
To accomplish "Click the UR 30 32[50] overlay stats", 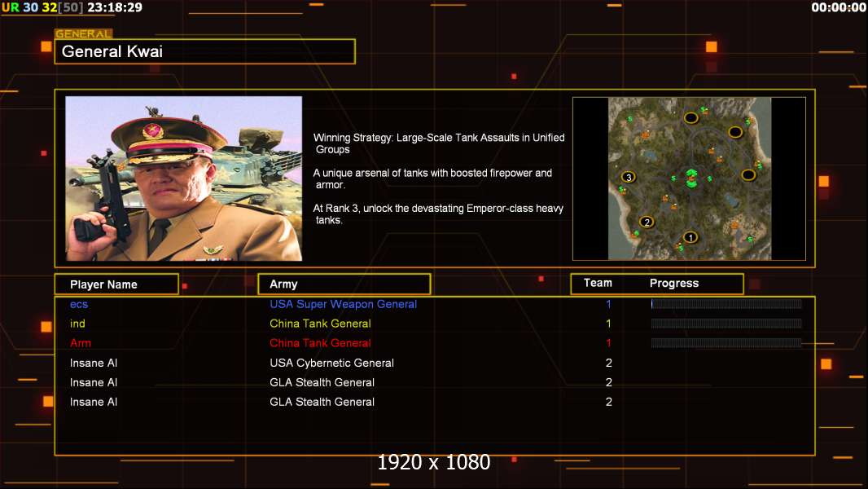I will 42,7.
